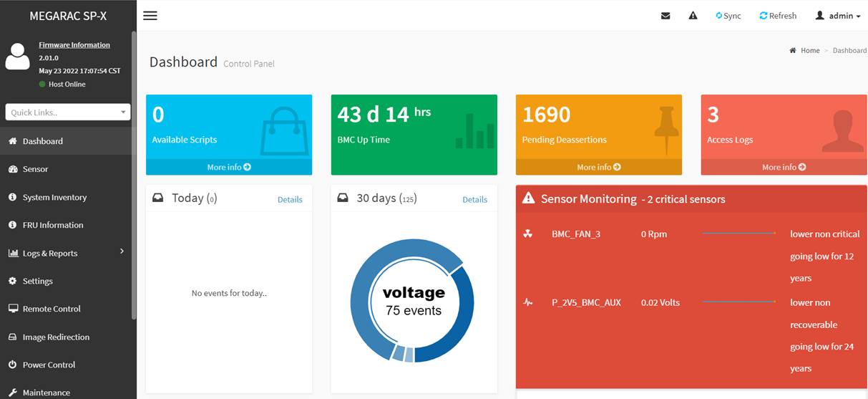The width and height of the screenshot is (868, 399).
Task: Click the Remote Control monitor icon
Action: pos(13,309)
